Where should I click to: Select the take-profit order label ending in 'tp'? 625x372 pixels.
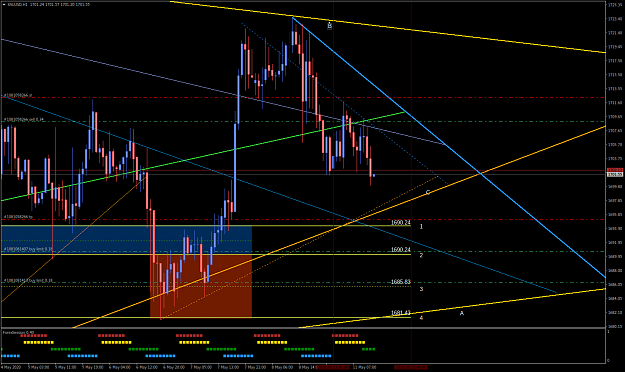click(18, 217)
